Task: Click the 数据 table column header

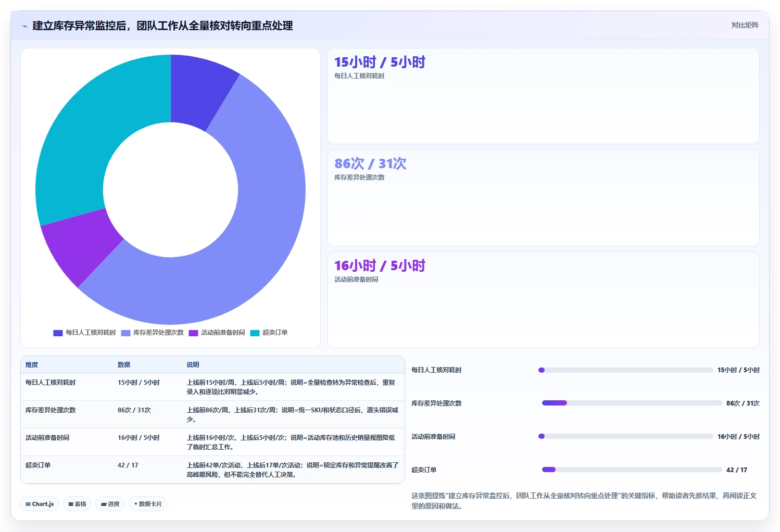Action: (x=124, y=365)
